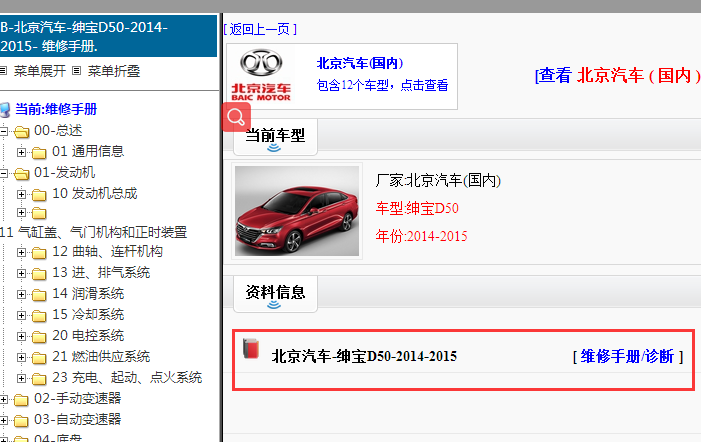The image size is (701, 442).
Task: Select 11 气缸盖、气门机构和正时装置 item
Action: pos(93,232)
